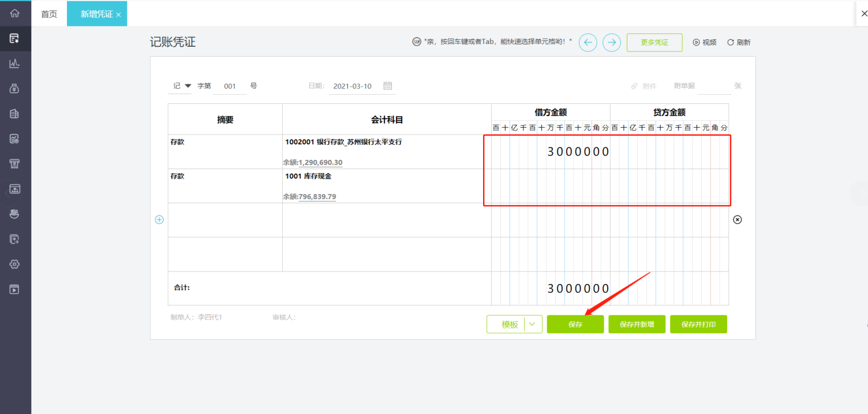Click the 更多凭证 button
This screenshot has width=868, height=414.
(x=654, y=43)
